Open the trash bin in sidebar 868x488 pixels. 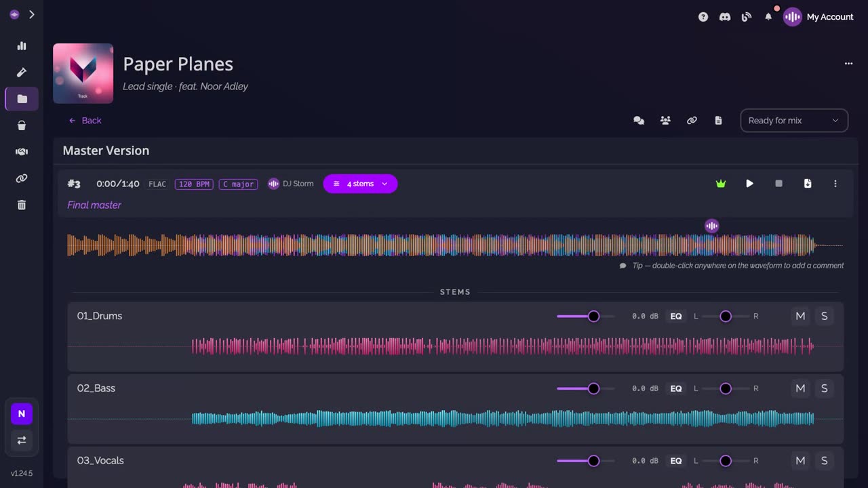22,205
